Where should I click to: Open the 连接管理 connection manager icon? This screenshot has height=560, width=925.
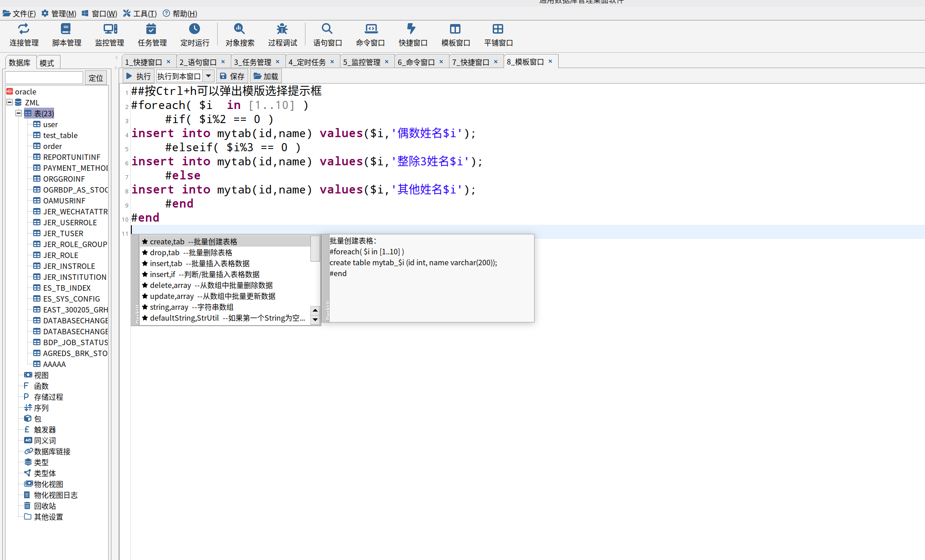pyautogui.click(x=24, y=29)
